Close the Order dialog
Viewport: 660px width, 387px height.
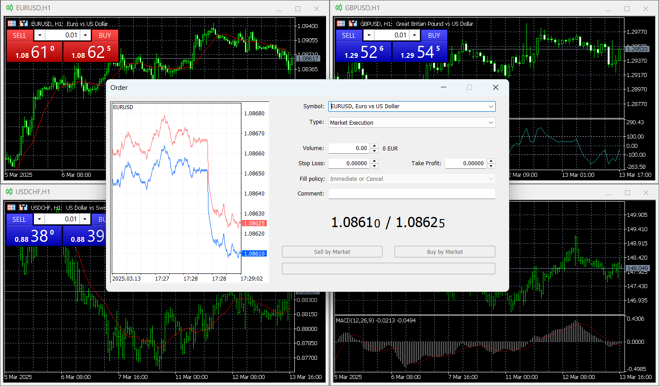pyautogui.click(x=495, y=88)
